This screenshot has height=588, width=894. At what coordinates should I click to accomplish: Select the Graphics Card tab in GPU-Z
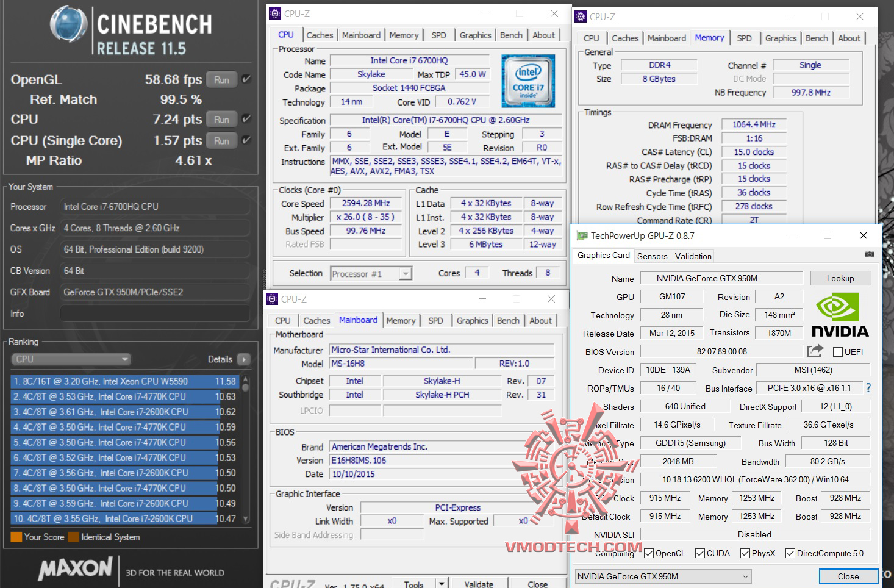[604, 255]
